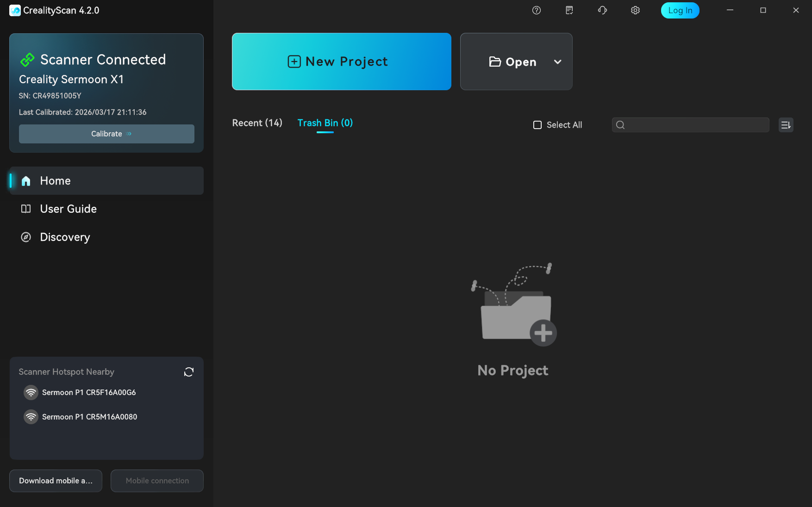Image resolution: width=812 pixels, height=507 pixels.
Task: Minimize the CrealityScan window
Action: coord(730,10)
